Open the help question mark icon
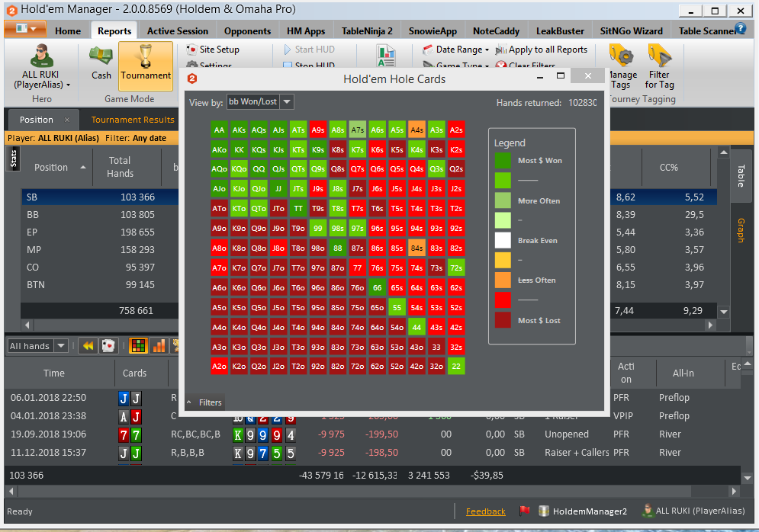Screen dimensions: 759x532 tap(740, 28)
